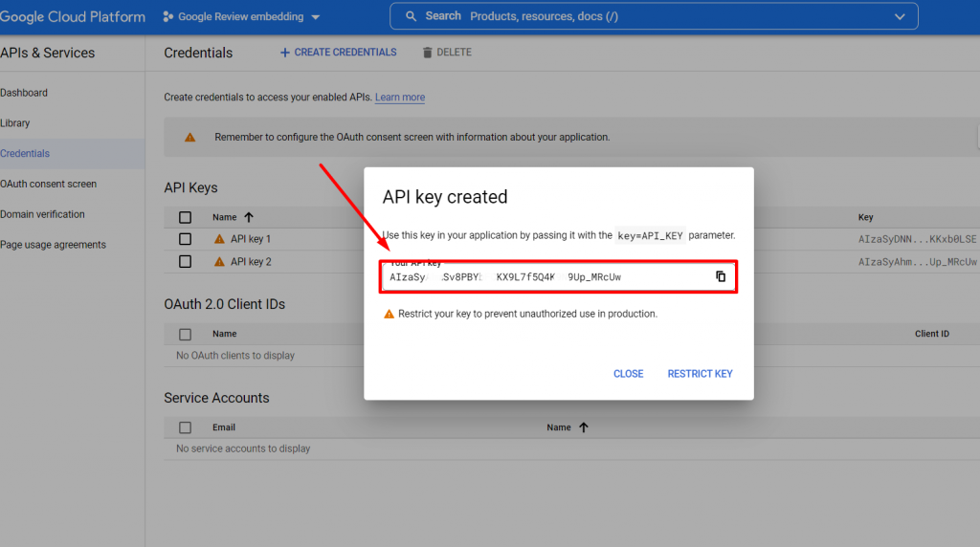This screenshot has height=547, width=980.
Task: Click the Email column header
Action: coord(224,427)
